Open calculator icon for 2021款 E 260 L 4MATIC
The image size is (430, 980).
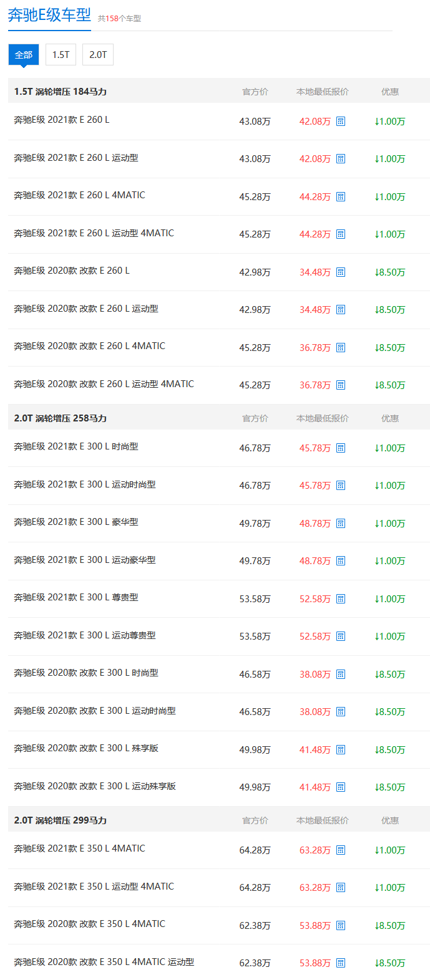click(x=341, y=197)
